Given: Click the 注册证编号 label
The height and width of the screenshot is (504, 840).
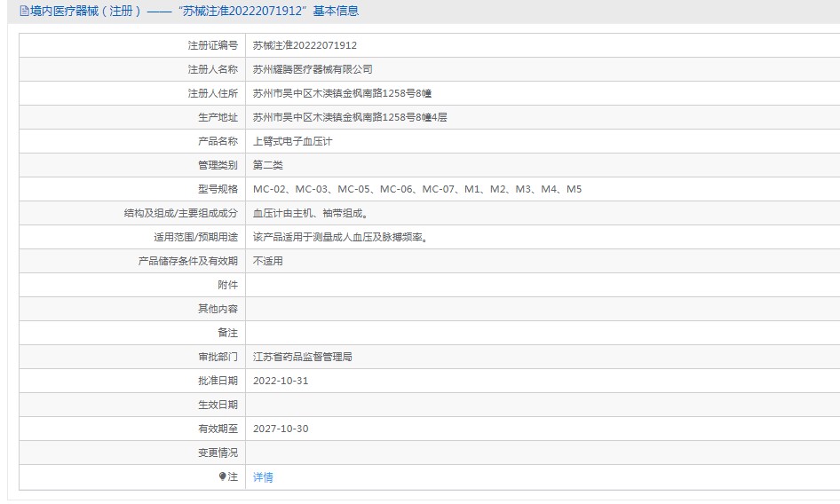Looking at the screenshot, I should pos(213,45).
